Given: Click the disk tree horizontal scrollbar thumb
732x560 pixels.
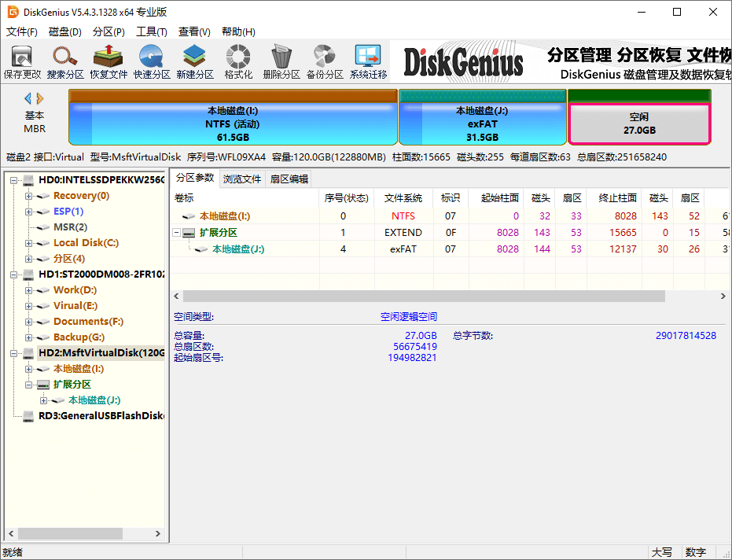Looking at the screenshot, I should click(70, 533).
